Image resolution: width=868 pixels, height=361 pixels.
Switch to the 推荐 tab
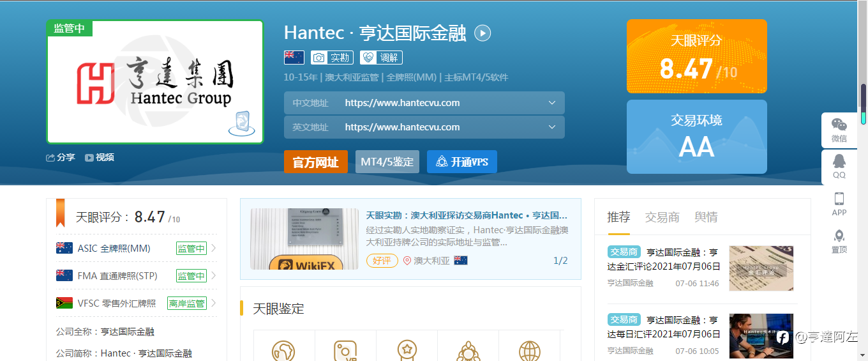(x=618, y=217)
